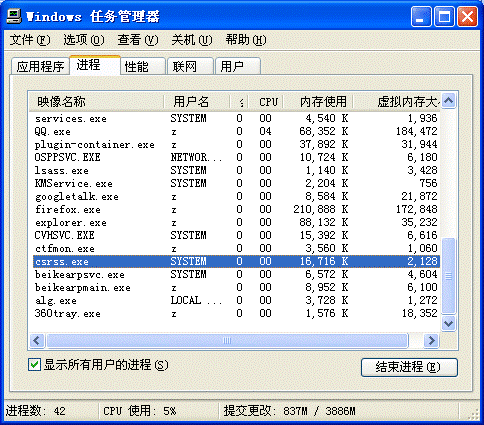Sort by 内存使用 column header

pos(318,101)
